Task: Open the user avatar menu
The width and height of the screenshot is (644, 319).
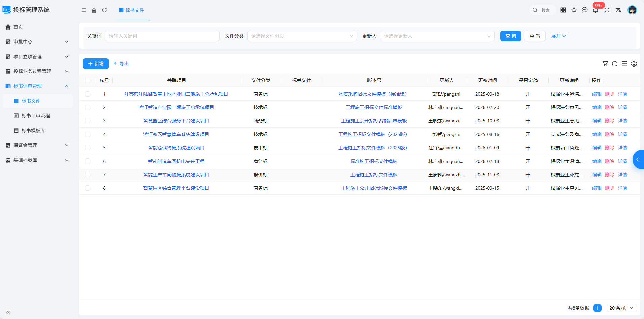Action: pos(632,10)
